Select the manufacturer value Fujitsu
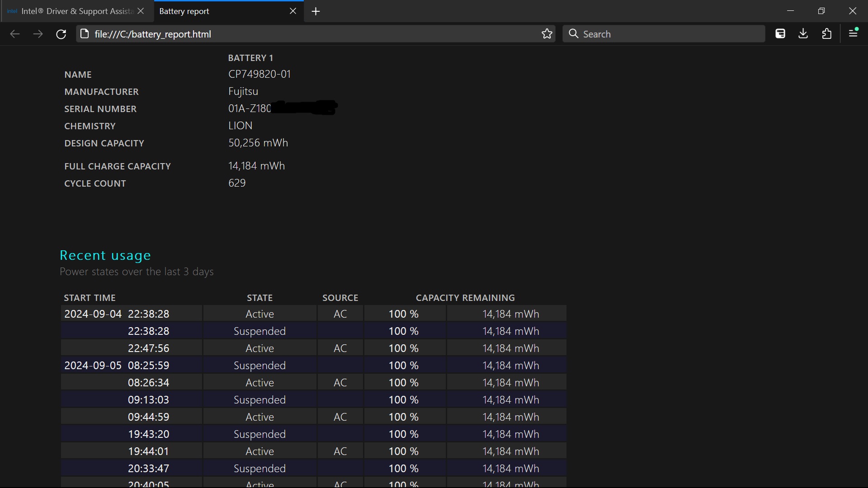The width and height of the screenshot is (868, 488). pos(243,91)
